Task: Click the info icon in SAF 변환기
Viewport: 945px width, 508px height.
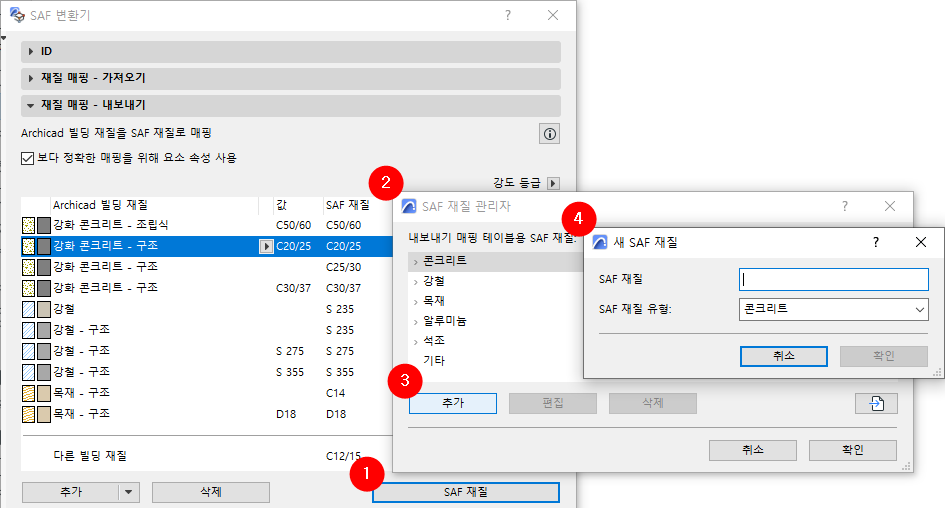Action: click(549, 134)
